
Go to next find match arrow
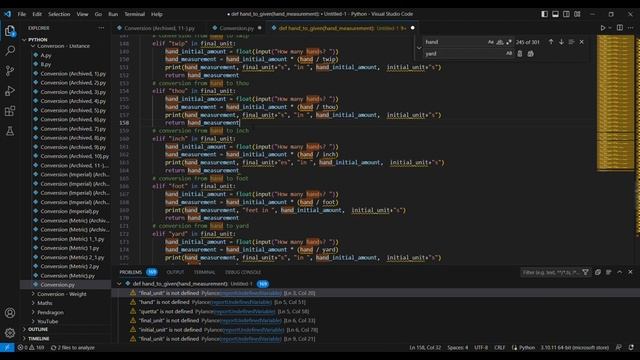tap(561, 42)
